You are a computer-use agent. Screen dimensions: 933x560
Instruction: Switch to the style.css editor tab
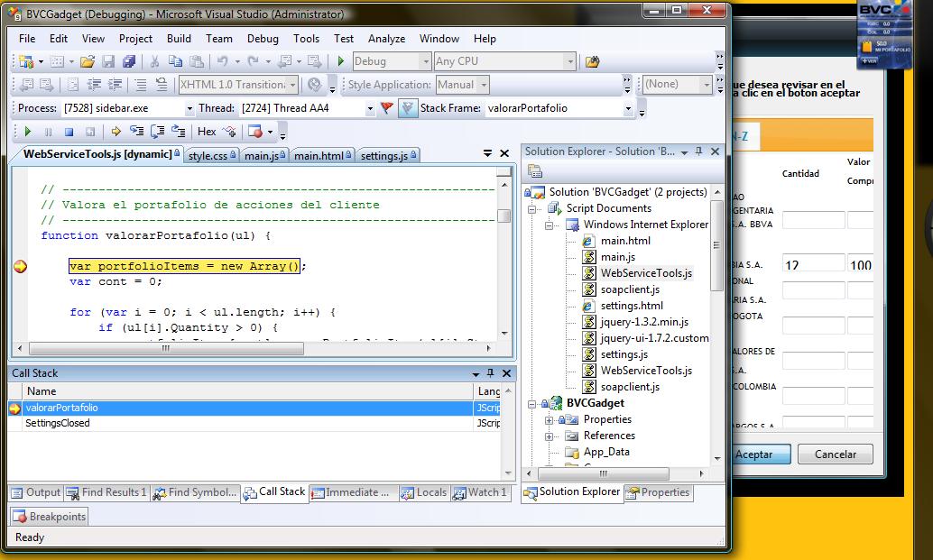tap(212, 156)
